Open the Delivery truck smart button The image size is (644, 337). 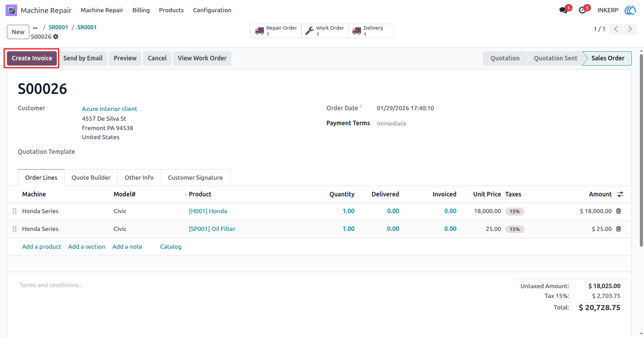[x=371, y=31]
